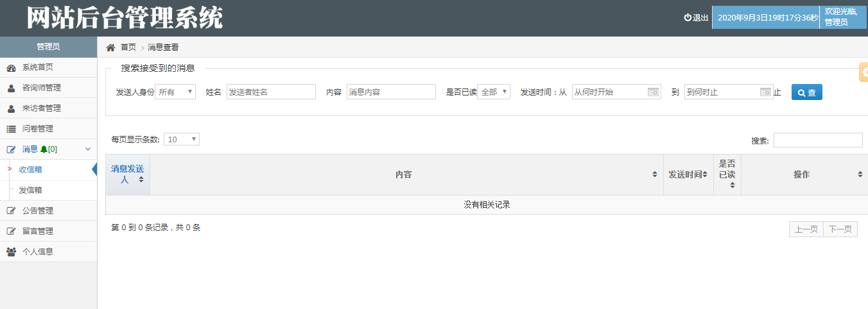868x309 pixels.
Task: Click the 发送者姓名 name input
Action: pyautogui.click(x=271, y=92)
